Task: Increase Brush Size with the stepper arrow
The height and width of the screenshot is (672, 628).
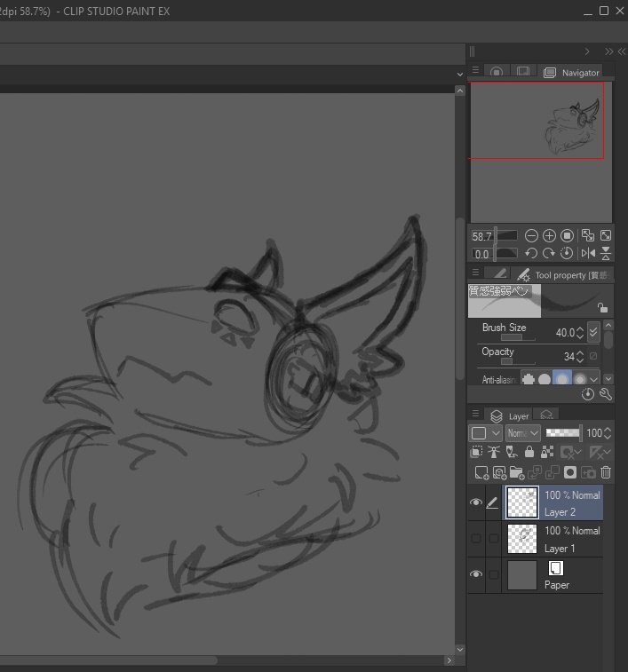Action: coord(580,329)
